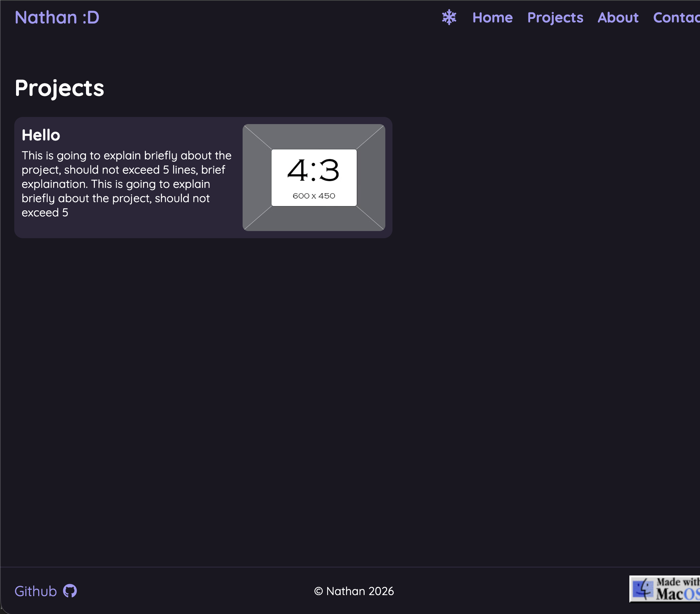Image resolution: width=700 pixels, height=614 pixels.
Task: Click the GitHub octocat icon
Action: [x=70, y=591]
